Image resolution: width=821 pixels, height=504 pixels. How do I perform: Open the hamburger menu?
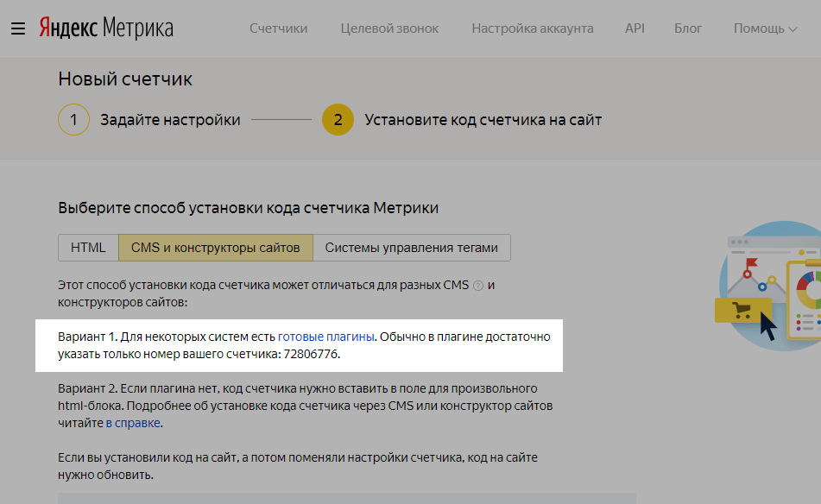[x=18, y=29]
